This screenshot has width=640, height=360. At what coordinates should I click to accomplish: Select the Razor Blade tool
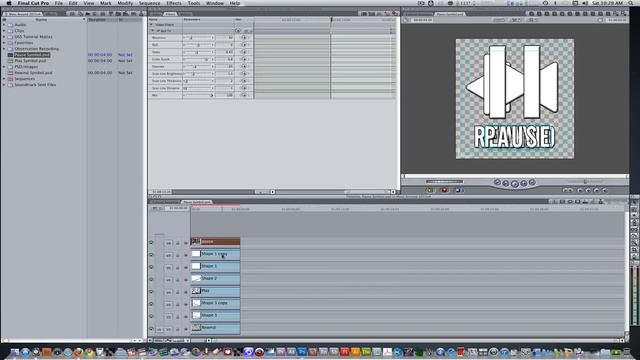click(x=634, y=236)
